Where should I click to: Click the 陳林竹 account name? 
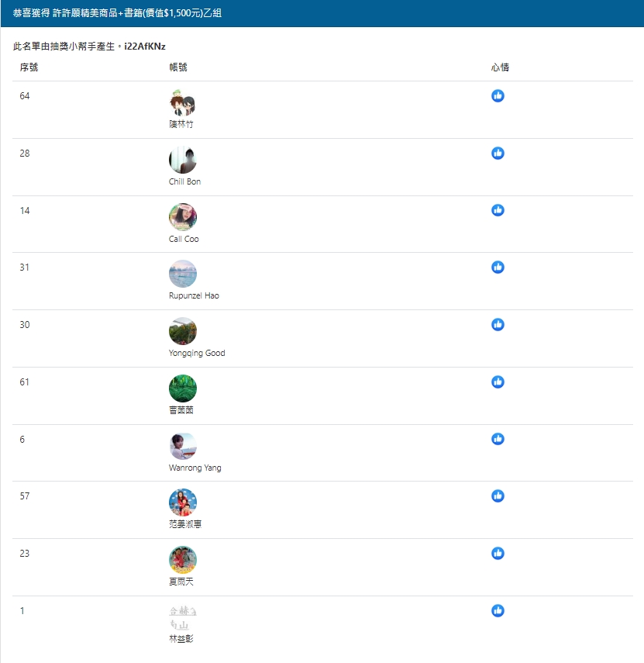[x=181, y=124]
